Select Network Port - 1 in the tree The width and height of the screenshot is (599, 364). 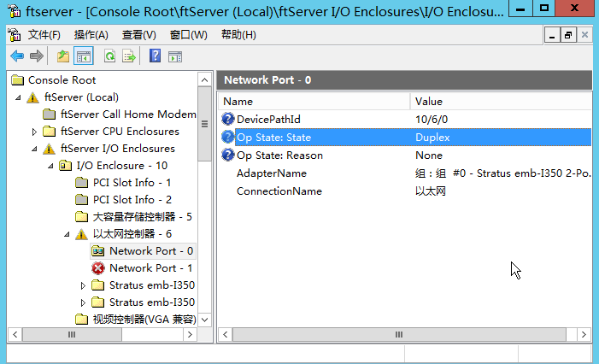(151, 268)
